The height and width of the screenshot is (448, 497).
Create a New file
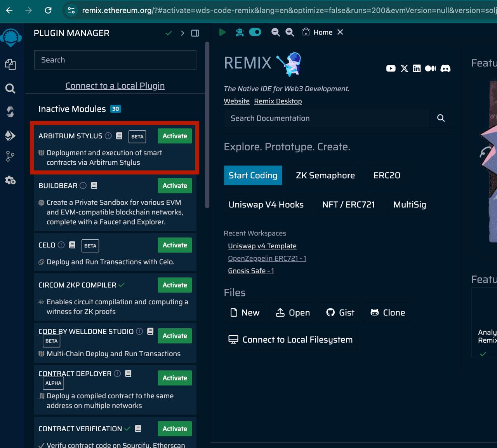point(244,312)
